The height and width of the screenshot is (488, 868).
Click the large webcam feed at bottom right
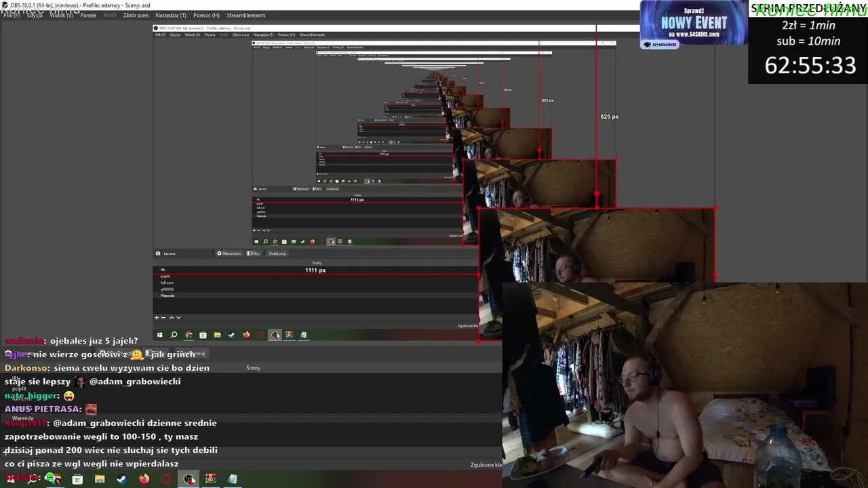coord(685,385)
